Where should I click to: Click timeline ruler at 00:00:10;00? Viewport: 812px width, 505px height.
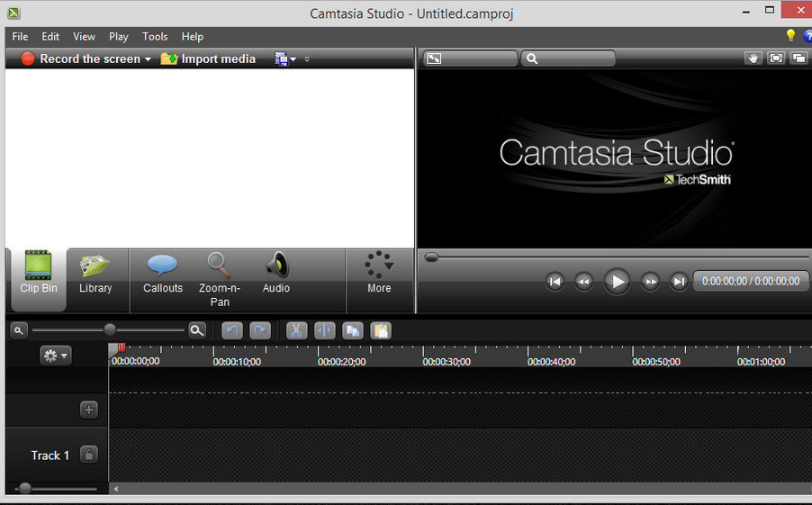pos(237,362)
